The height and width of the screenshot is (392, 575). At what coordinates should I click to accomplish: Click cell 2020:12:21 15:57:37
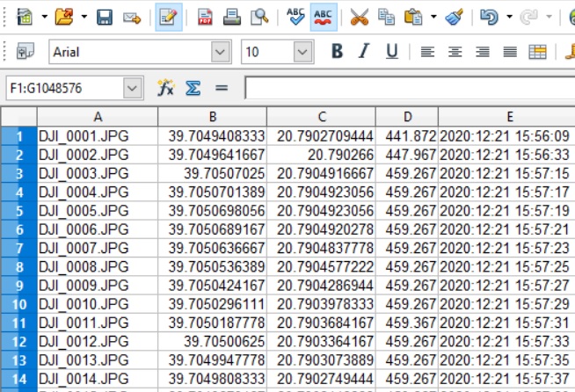tap(506, 379)
